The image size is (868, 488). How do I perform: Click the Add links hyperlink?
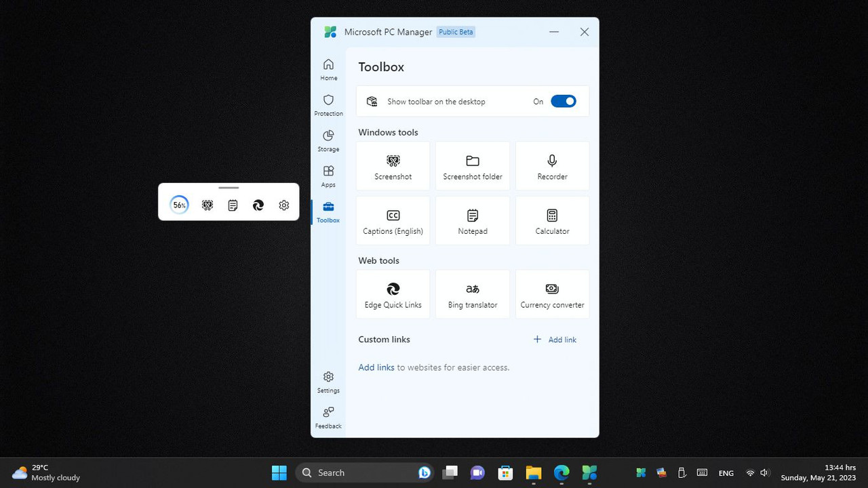[376, 367]
